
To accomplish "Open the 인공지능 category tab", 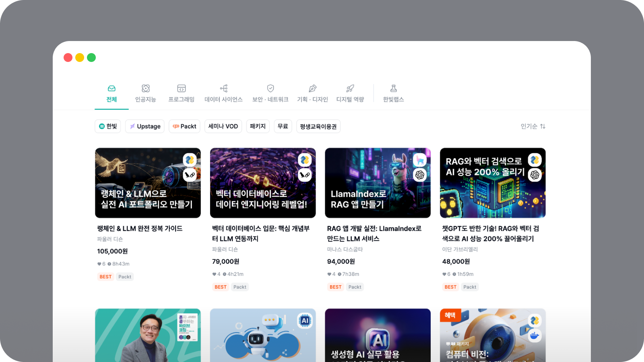I will coord(145,94).
